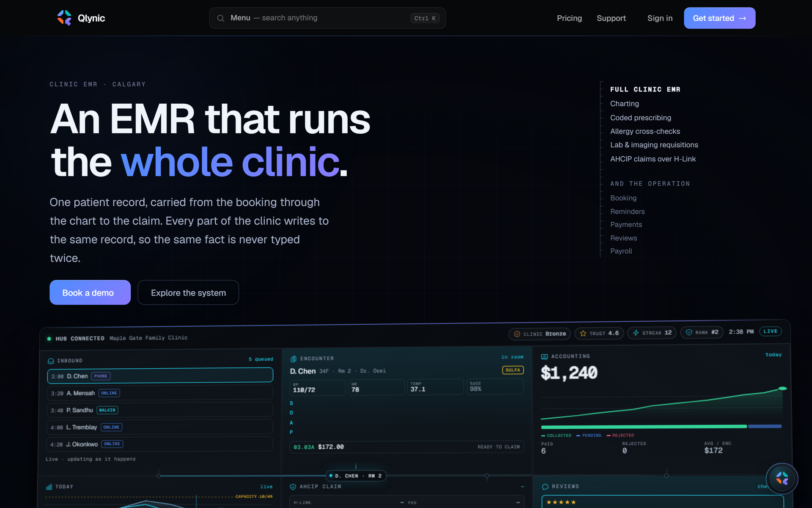Screen dimensions: 812x508
Task: Click the Trust star icon
Action: (583, 334)
